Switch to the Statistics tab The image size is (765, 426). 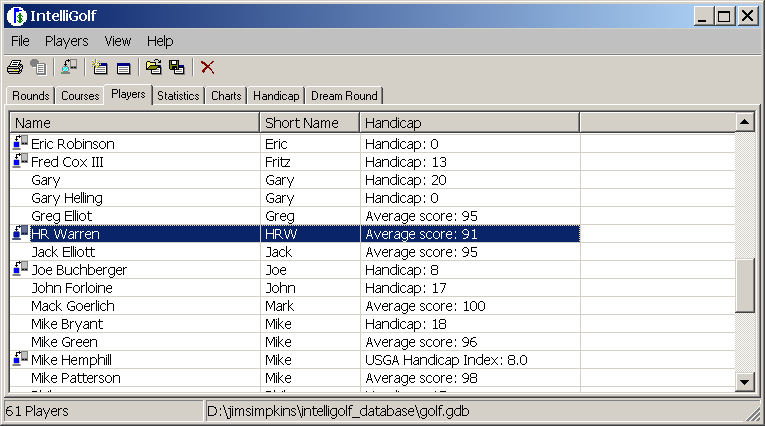[178, 96]
